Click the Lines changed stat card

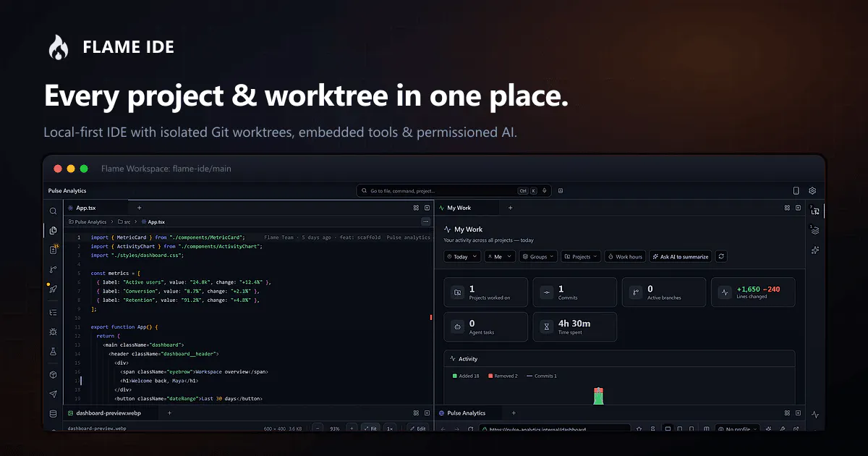pos(753,292)
